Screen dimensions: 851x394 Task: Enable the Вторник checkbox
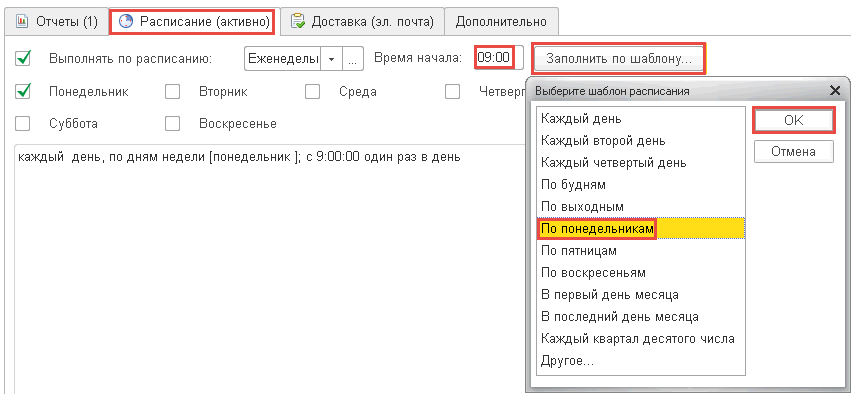(173, 92)
